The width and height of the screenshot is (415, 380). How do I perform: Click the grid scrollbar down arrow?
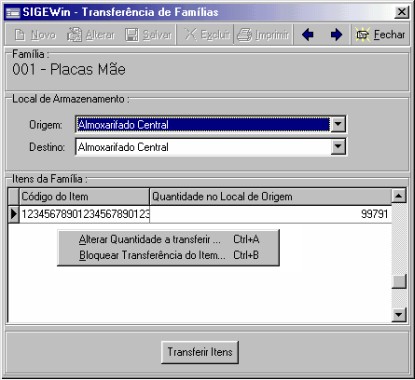click(x=399, y=314)
